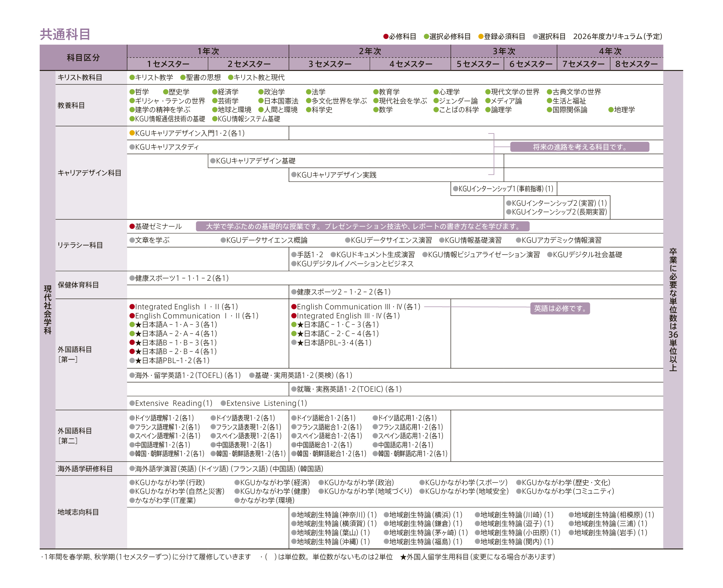Image resolution: width=723 pixels, height=588 pixels.
Task: Click Integrated English I·II (各1) course
Action: click(184, 307)
